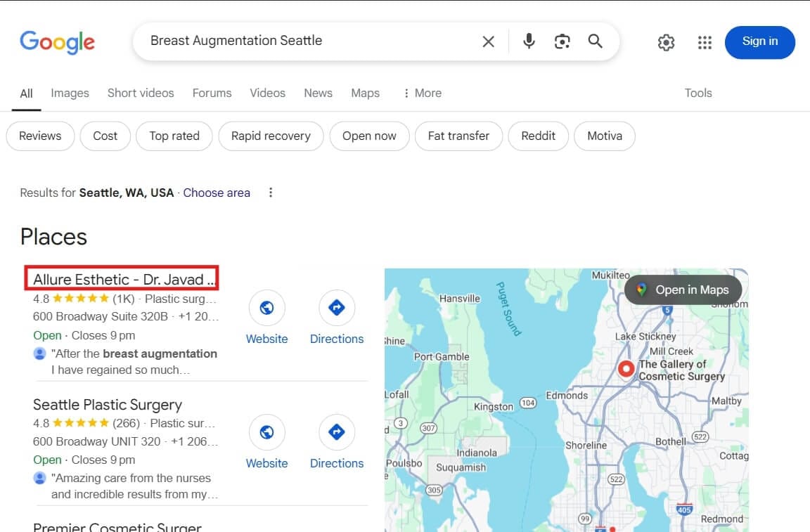Viewport: 810px width, 532px height.
Task: Click the 600 Broadway UNIT 320 address
Action: pyautogui.click(x=96, y=441)
